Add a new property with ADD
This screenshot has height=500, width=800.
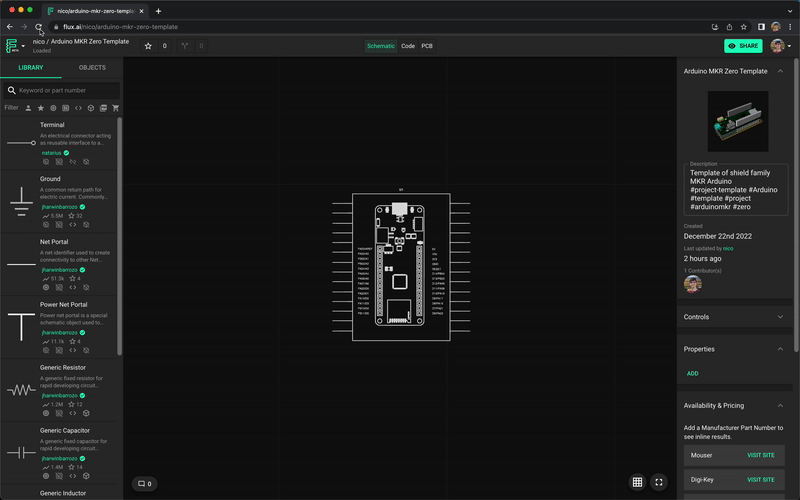(692, 373)
